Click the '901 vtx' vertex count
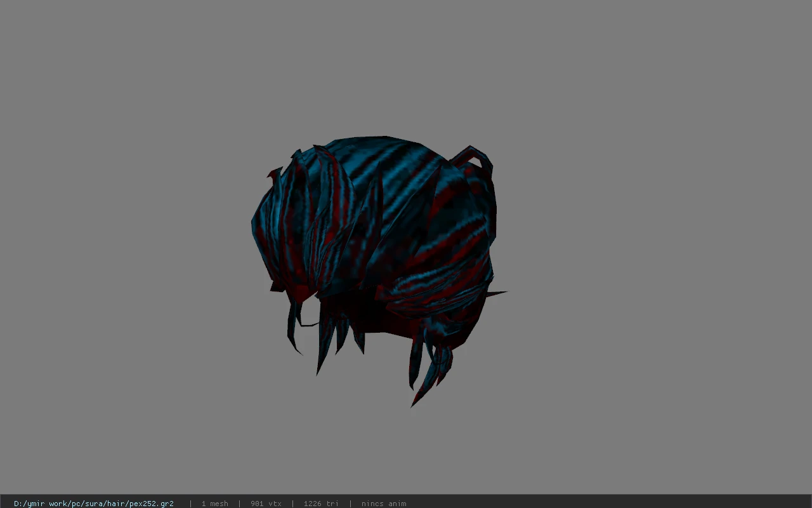This screenshot has height=508, width=812. [266, 504]
